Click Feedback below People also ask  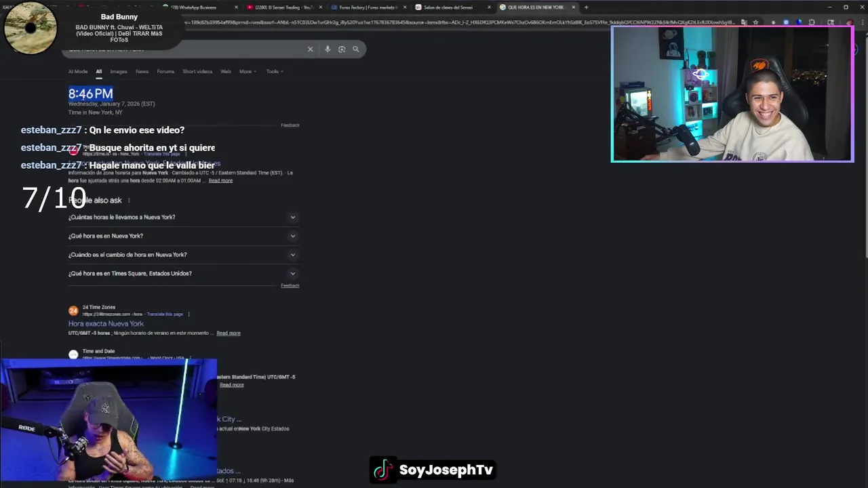click(x=290, y=285)
